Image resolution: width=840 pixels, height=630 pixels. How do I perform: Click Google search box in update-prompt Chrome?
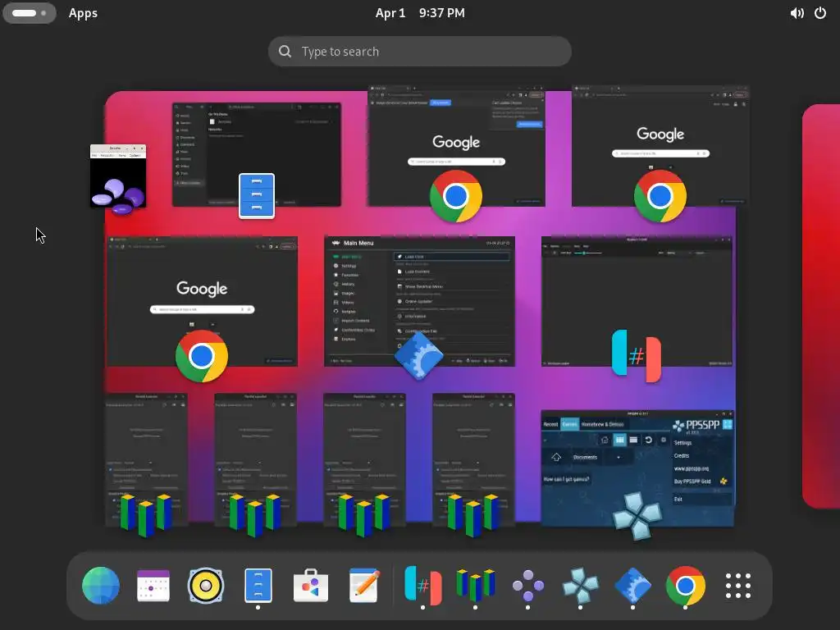pos(456,162)
